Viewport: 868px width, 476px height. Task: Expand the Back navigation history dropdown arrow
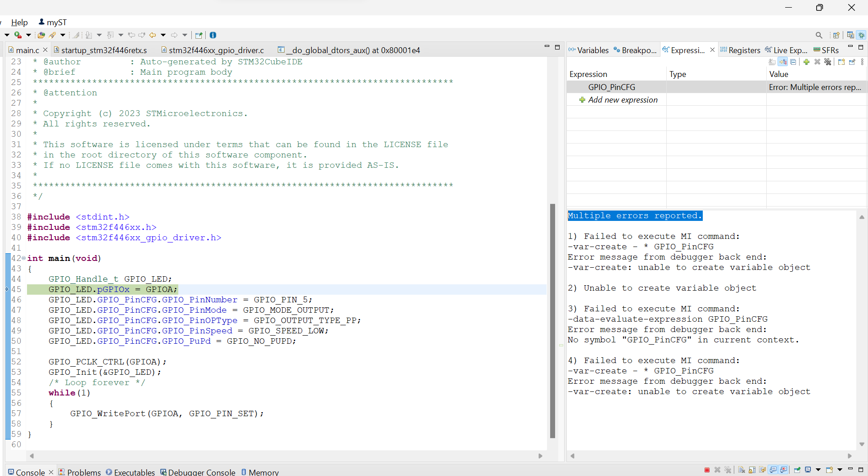[163, 35]
